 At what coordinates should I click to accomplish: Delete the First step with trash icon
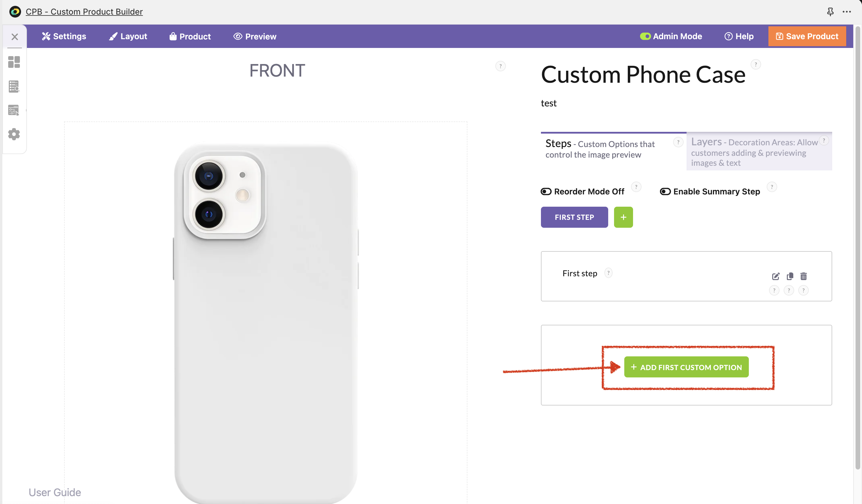tap(804, 276)
